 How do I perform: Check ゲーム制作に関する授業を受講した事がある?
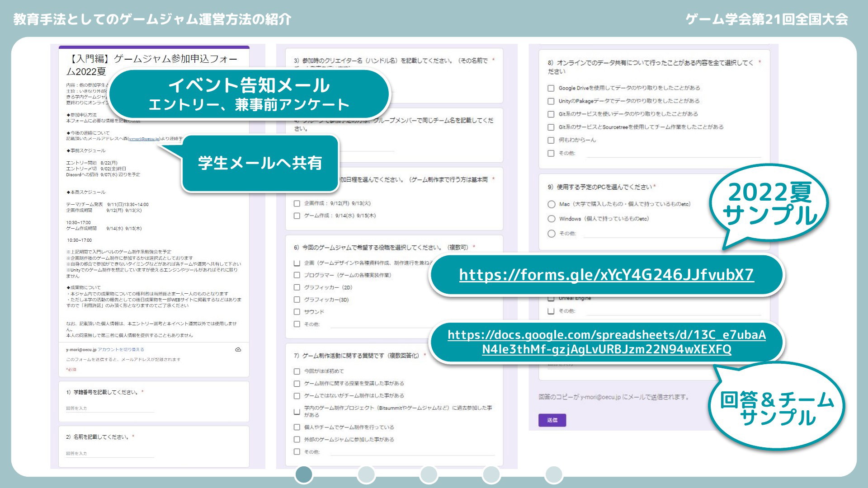(x=297, y=384)
